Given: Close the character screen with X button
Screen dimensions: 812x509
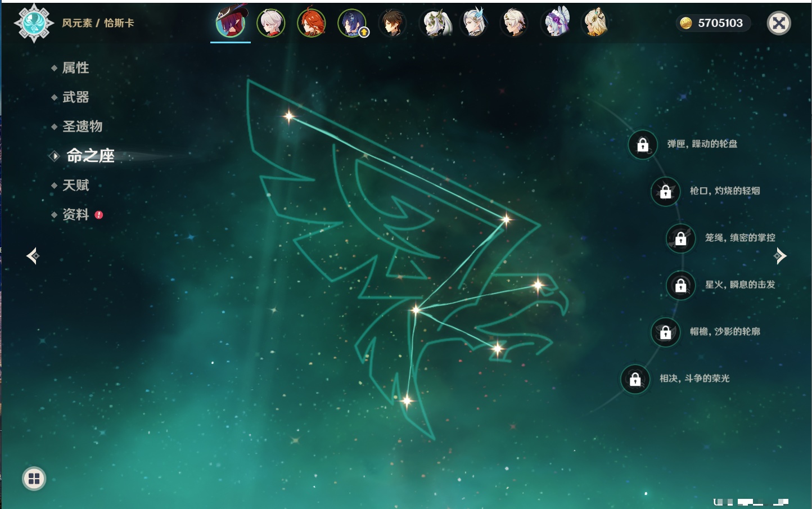Looking at the screenshot, I should pos(779,23).
